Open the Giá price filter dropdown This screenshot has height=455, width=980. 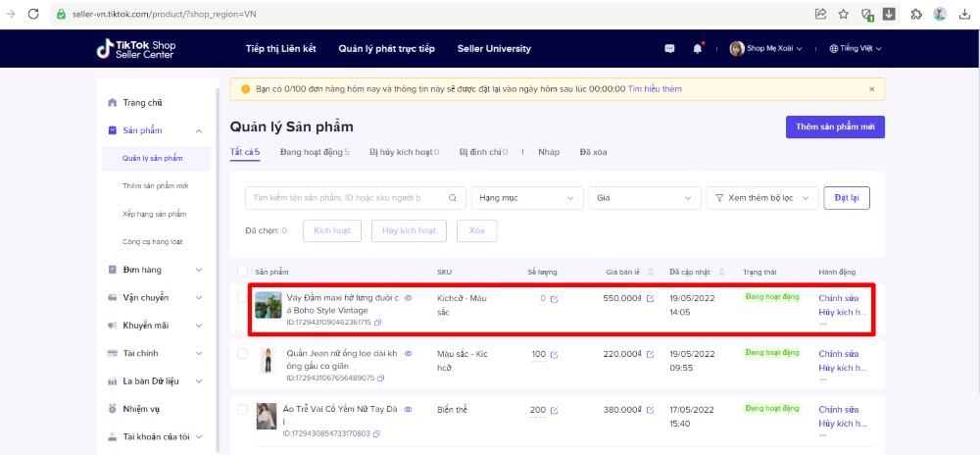coord(644,197)
